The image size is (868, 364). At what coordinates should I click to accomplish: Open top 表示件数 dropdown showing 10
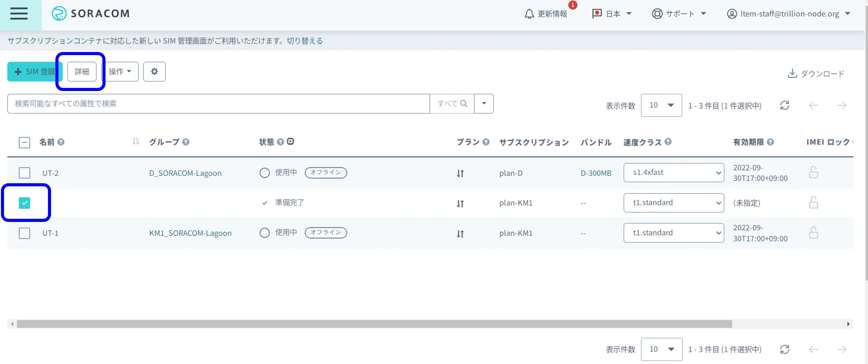coord(661,106)
